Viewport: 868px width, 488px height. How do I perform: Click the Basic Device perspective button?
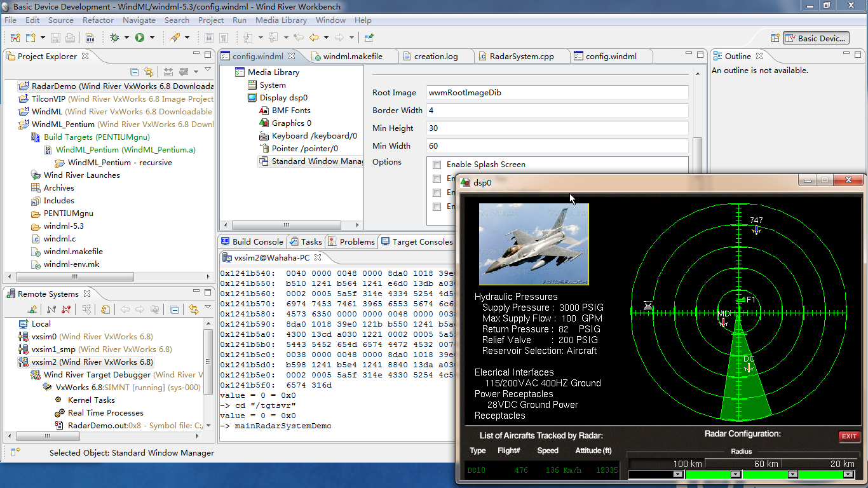tap(816, 38)
